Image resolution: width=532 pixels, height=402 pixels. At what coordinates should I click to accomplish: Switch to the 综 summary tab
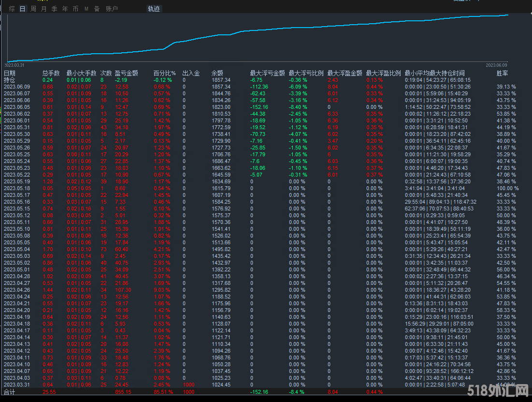click(12, 9)
